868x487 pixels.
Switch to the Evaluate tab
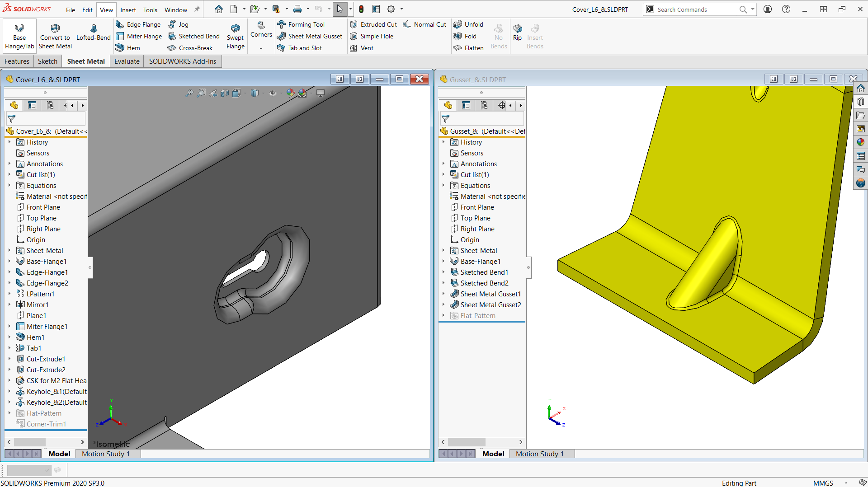tap(127, 61)
